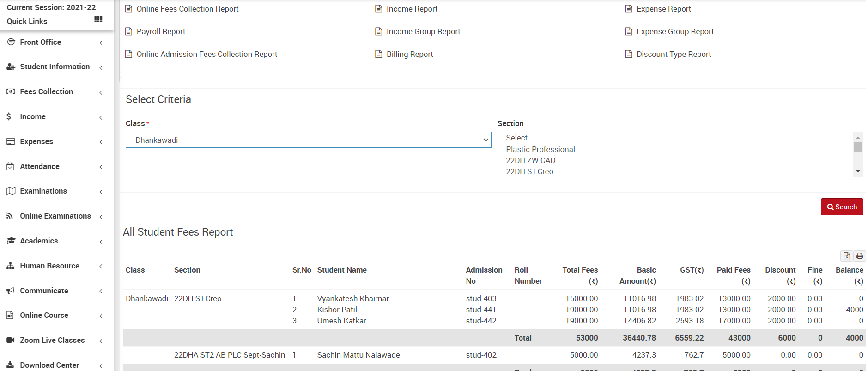Click Section list scrollbar down arrow
This screenshot has width=868, height=371.
[858, 172]
